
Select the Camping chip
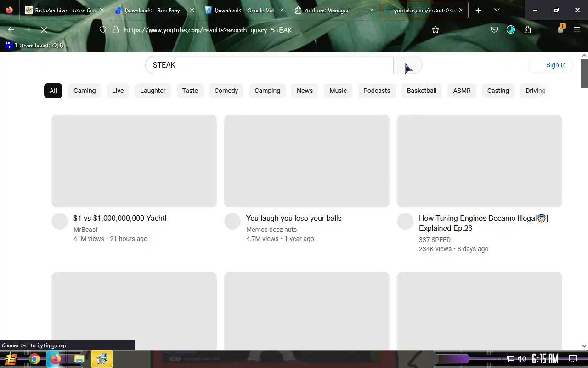click(x=267, y=91)
